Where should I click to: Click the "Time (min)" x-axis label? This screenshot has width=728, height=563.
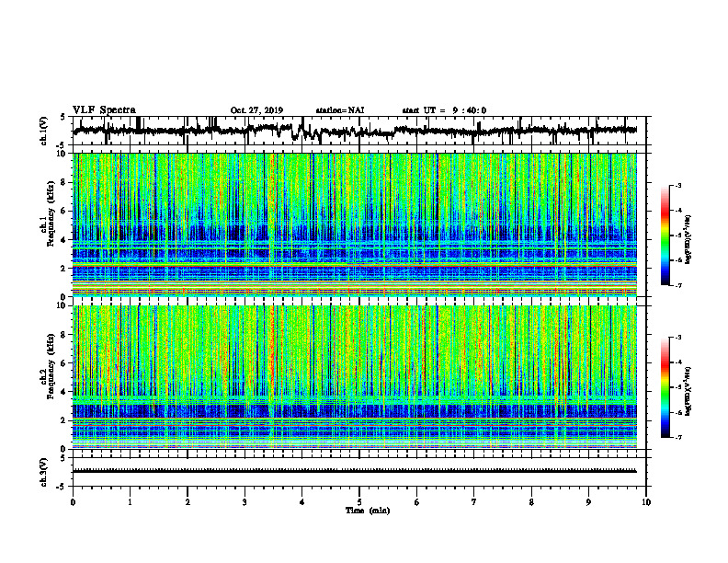click(x=368, y=511)
